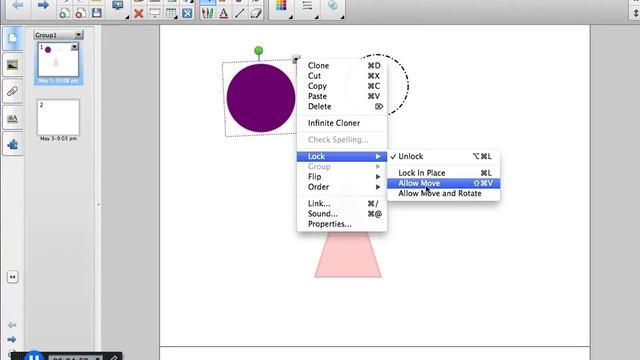Enable Infinite Cloner option
Screen dimensions: 640x360
342,123
